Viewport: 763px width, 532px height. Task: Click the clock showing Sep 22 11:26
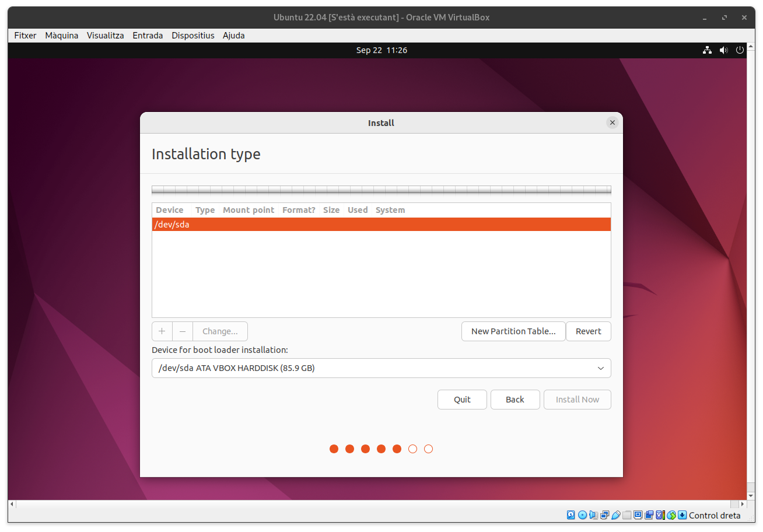(x=381, y=50)
